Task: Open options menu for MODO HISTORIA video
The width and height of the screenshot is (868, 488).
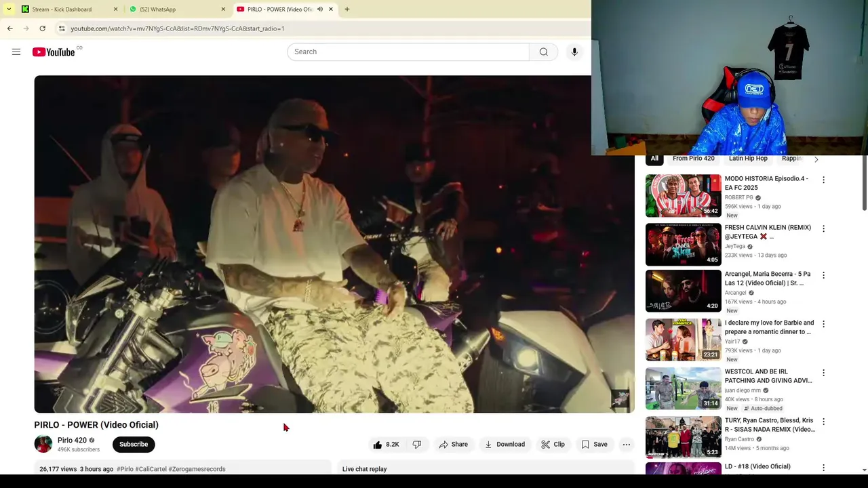Action: click(x=823, y=180)
